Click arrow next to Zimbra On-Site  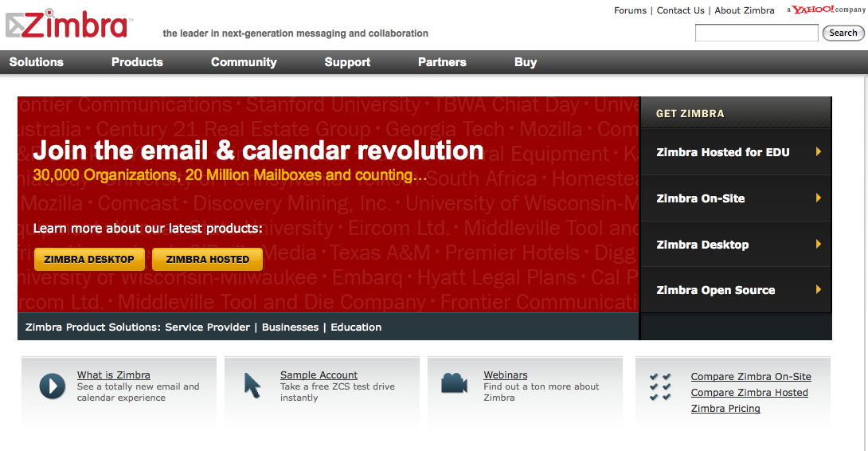point(818,198)
